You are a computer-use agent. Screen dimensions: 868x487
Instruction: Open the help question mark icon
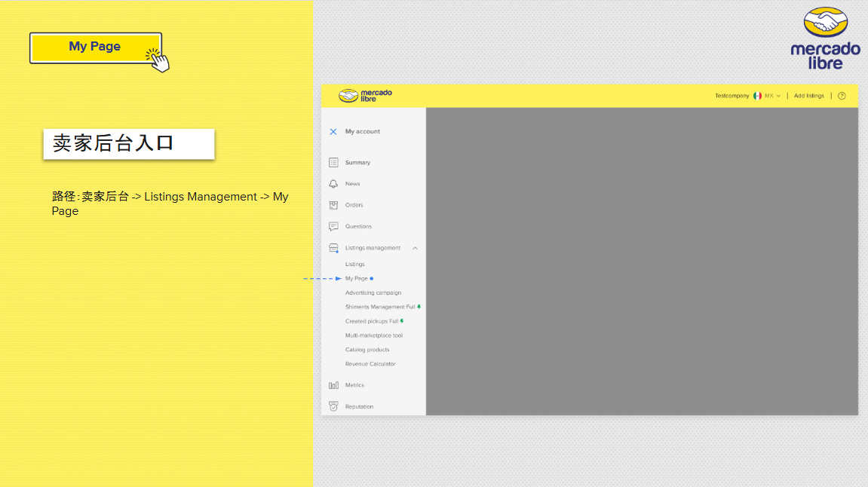coord(842,96)
